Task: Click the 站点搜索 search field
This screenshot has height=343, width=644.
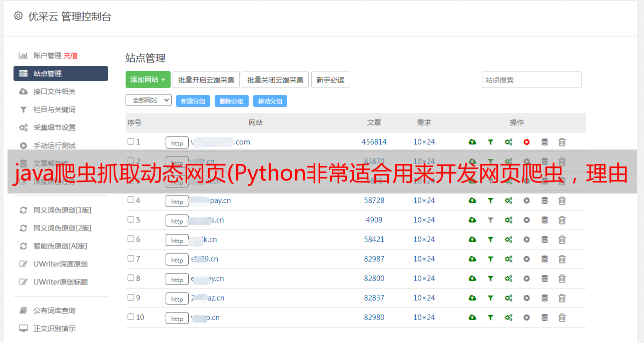Action: (531, 80)
